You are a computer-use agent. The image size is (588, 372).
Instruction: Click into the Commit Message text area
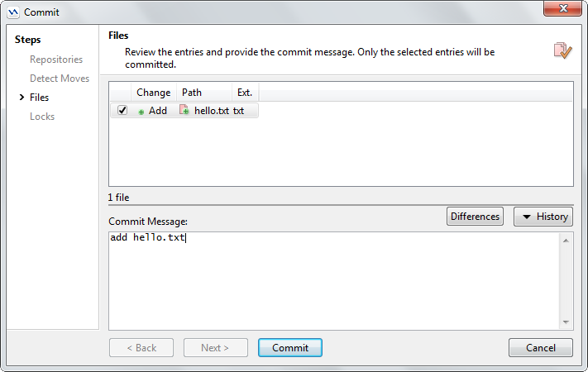point(331,281)
